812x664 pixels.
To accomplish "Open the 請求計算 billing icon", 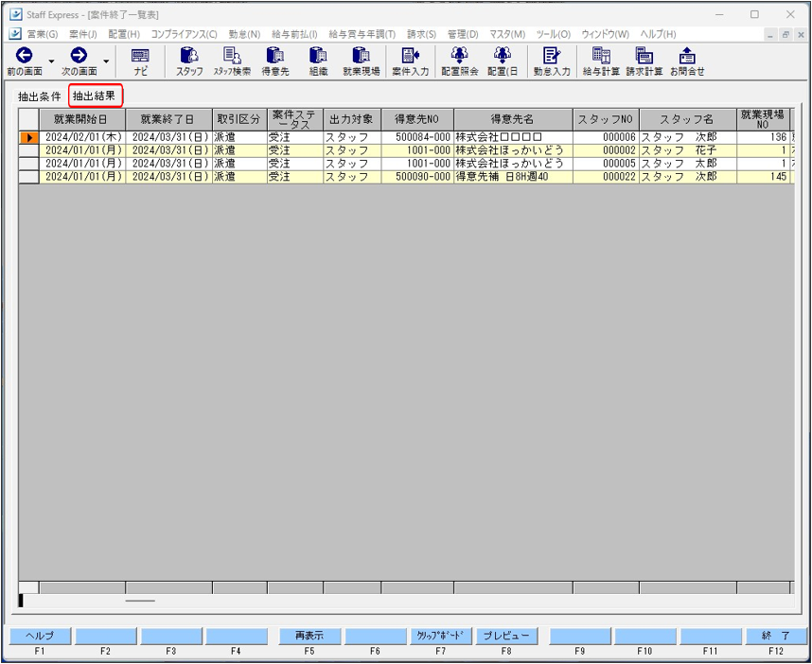I will 644,56.
